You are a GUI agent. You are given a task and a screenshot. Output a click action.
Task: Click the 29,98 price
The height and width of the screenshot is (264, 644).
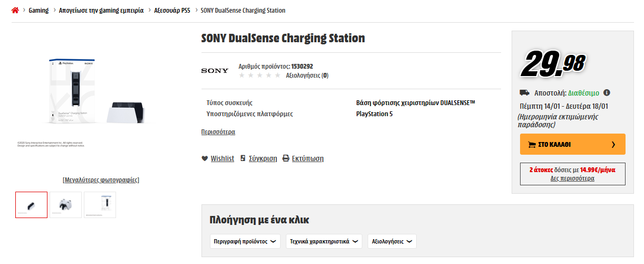pyautogui.click(x=553, y=63)
